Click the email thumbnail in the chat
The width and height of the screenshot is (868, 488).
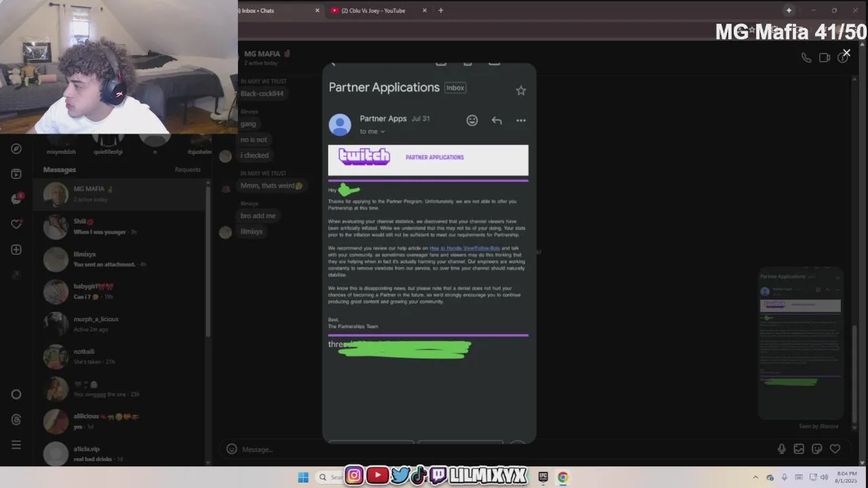tap(800, 344)
